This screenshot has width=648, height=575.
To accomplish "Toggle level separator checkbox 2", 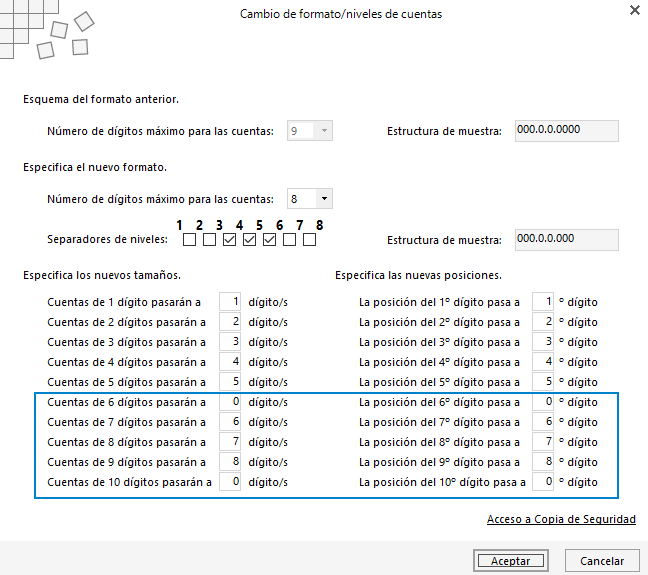I will pos(209,240).
